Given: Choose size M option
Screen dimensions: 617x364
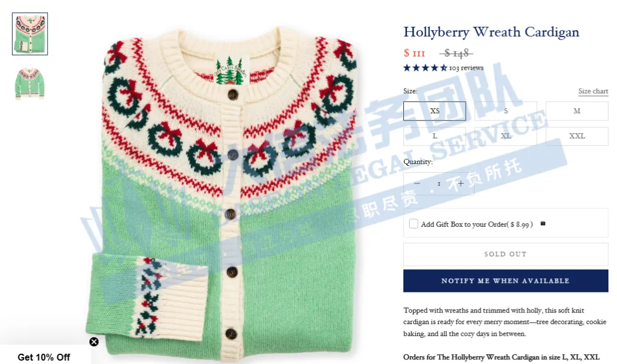Looking at the screenshot, I should [x=577, y=111].
